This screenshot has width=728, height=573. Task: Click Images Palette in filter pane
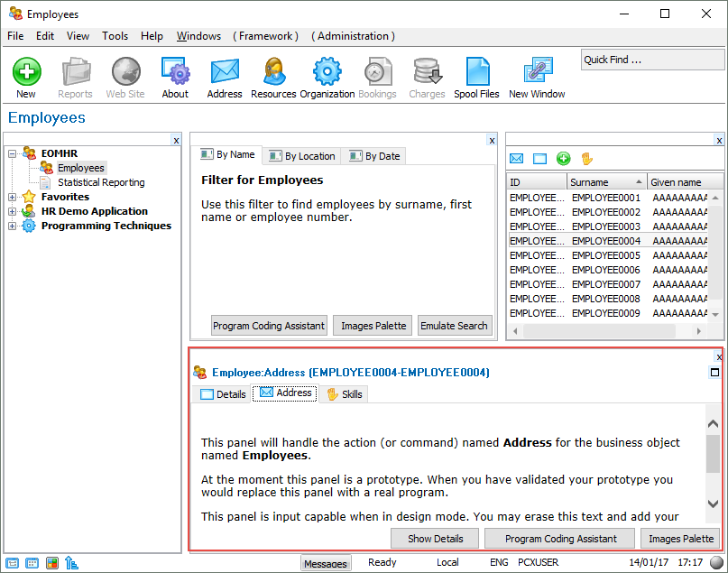click(x=373, y=326)
